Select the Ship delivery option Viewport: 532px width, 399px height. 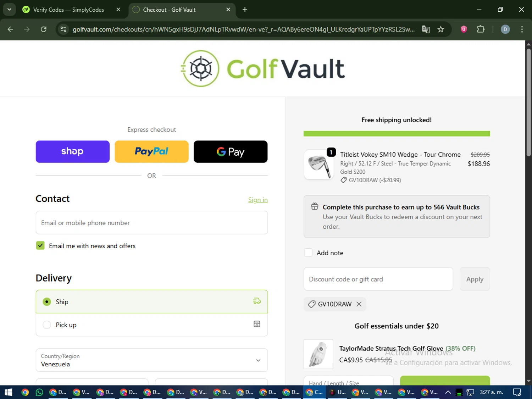tap(152, 301)
